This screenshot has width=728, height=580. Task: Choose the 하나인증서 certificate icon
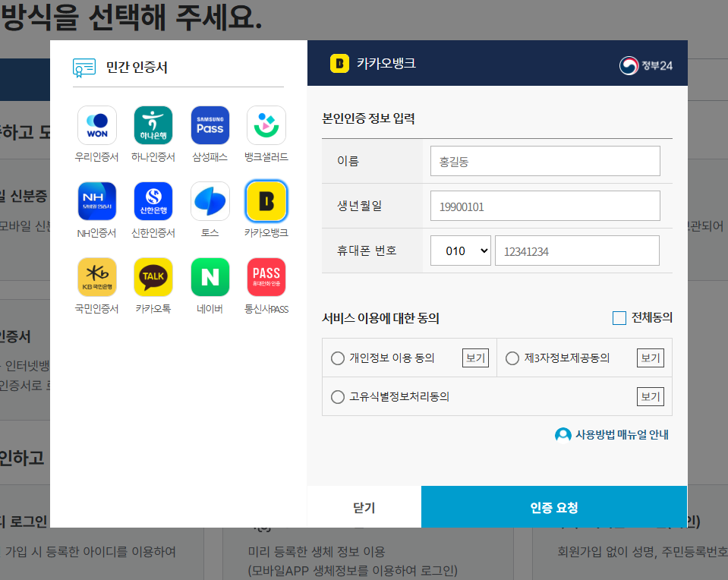[x=153, y=125]
